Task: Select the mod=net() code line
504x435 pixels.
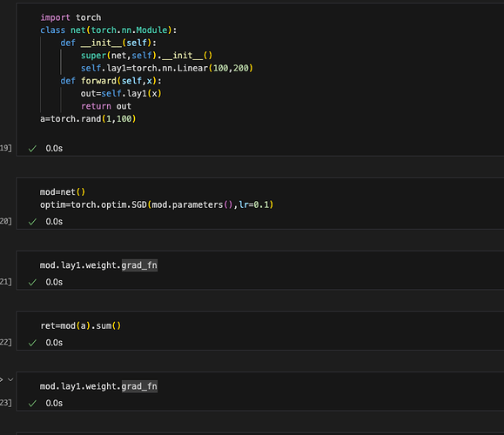Action: click(x=63, y=192)
